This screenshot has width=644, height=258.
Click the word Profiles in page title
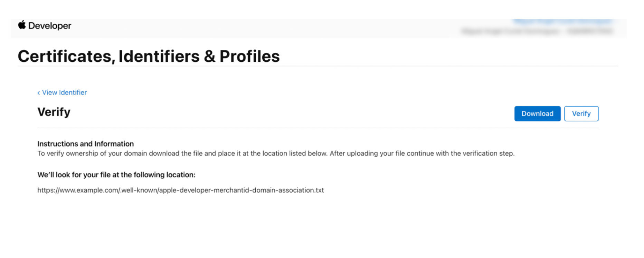[249, 56]
